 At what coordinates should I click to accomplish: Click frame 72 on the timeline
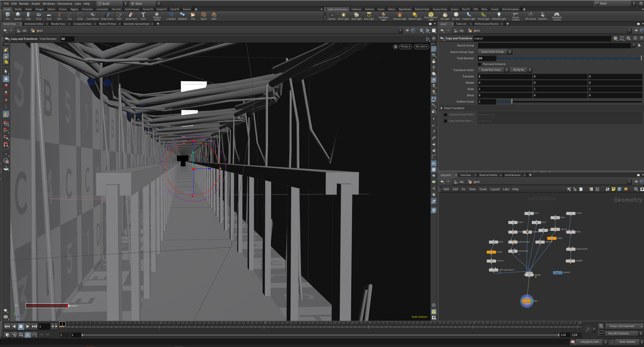click(370, 323)
